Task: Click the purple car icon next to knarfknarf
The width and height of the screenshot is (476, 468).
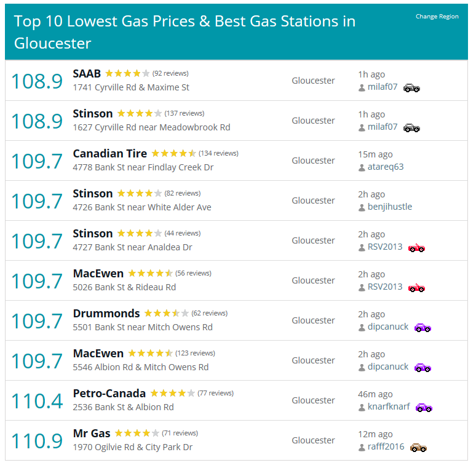Action: pyautogui.click(x=424, y=408)
